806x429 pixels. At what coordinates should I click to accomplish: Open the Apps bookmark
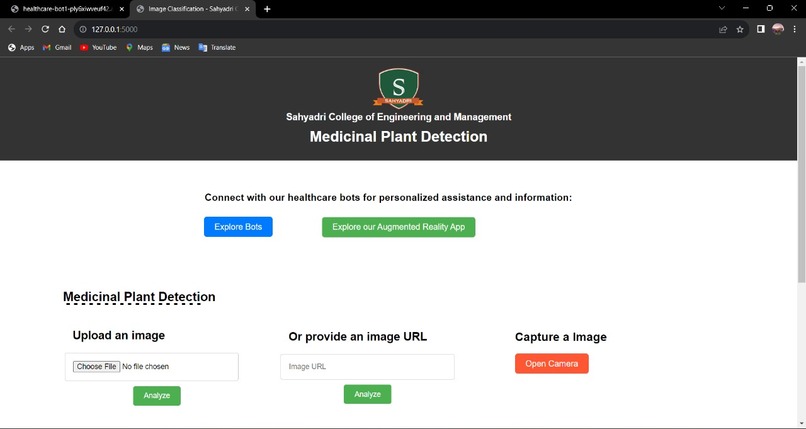[21, 47]
